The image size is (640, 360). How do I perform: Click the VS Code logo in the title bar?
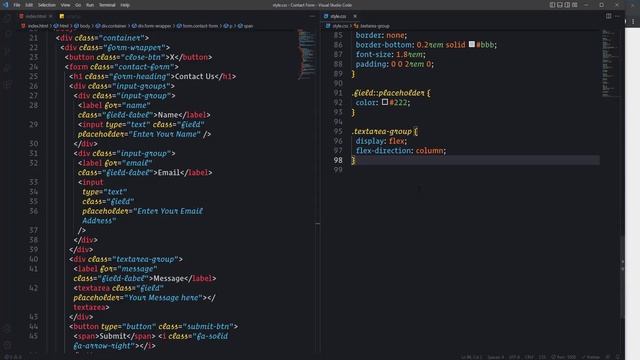click(6, 5)
